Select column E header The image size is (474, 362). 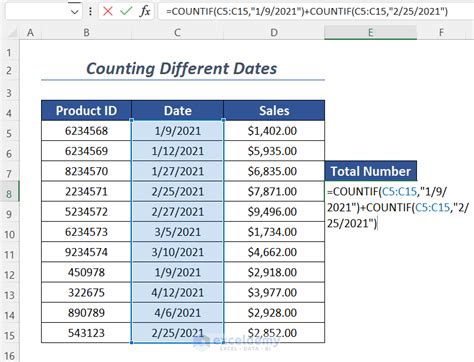370,33
